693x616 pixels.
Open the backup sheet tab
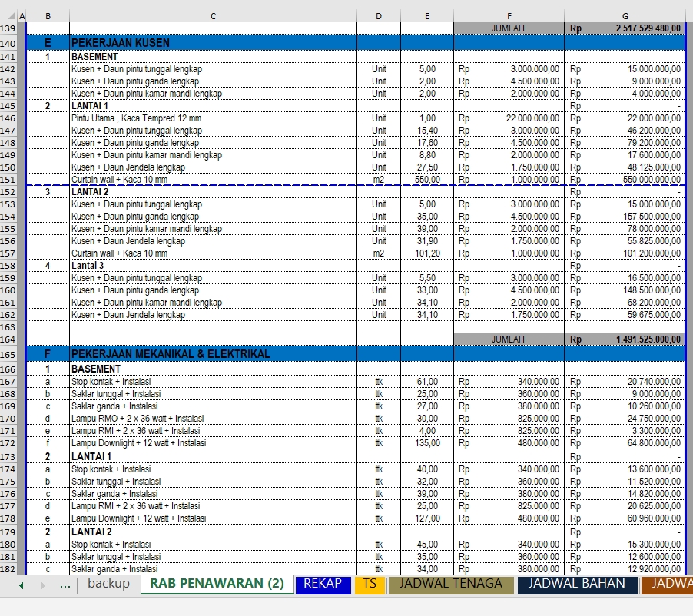pos(108,585)
